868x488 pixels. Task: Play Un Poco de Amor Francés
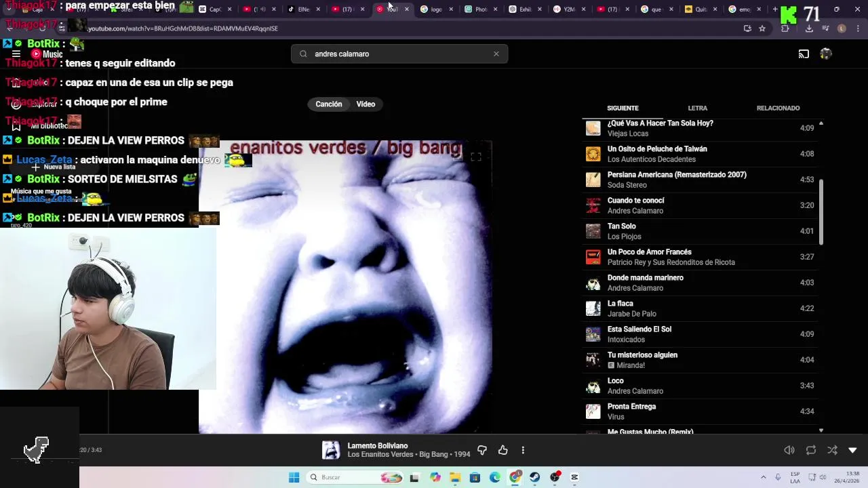point(699,257)
